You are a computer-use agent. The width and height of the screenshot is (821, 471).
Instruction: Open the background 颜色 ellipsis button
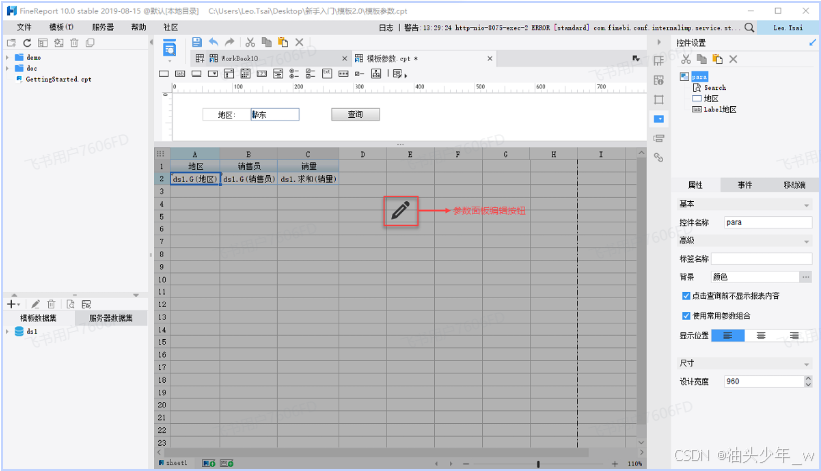point(806,277)
